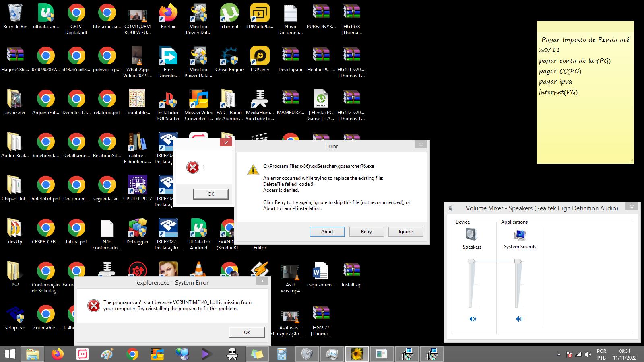Click the Retry button in the Error dialog
644x362 pixels.
click(366, 232)
